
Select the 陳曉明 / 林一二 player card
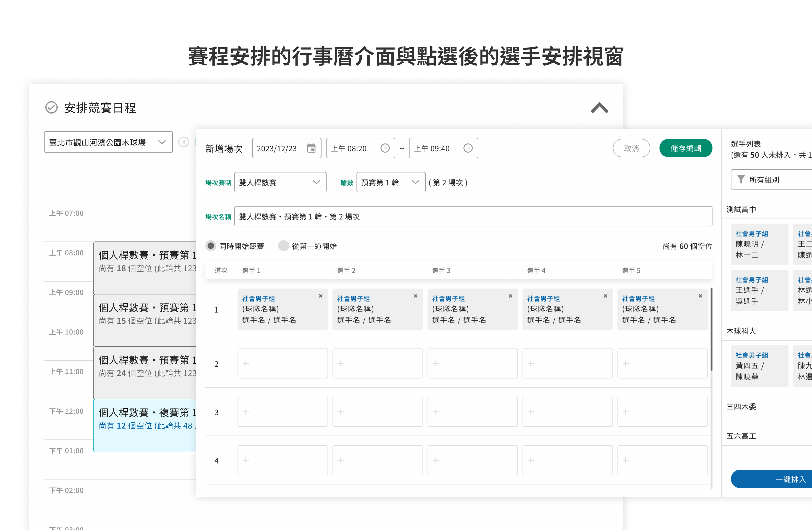tap(760, 244)
